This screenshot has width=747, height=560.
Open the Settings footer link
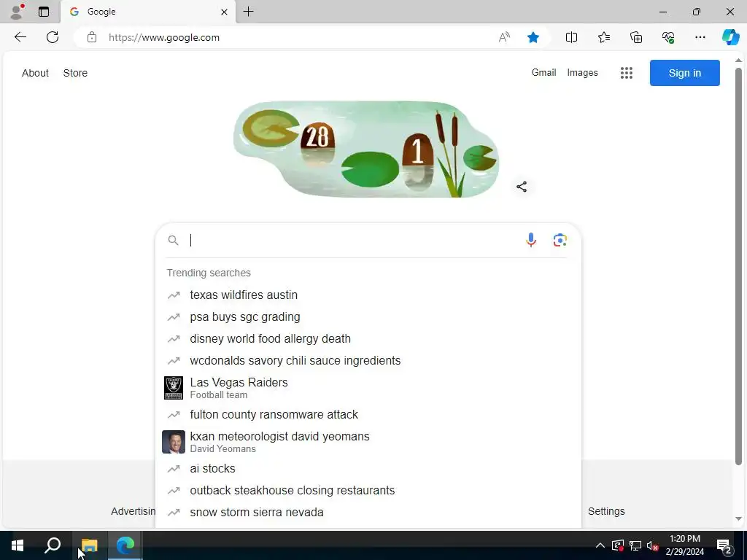tap(606, 511)
